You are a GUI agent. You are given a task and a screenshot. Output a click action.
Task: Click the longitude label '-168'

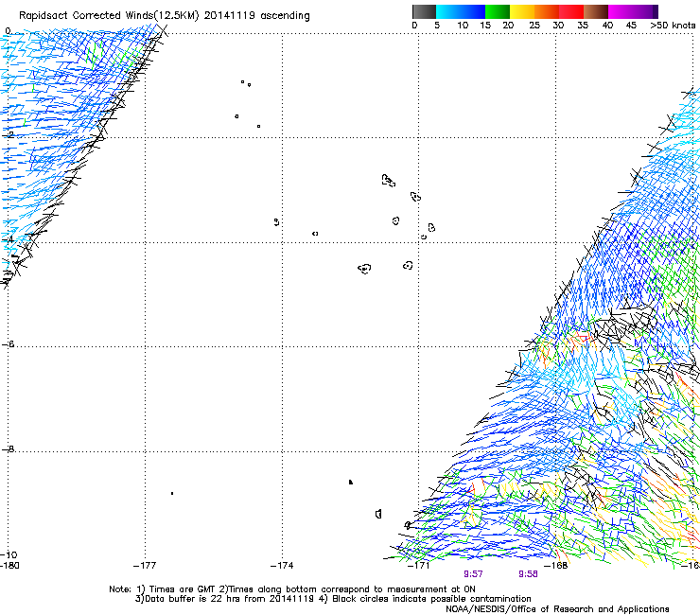pos(556,566)
